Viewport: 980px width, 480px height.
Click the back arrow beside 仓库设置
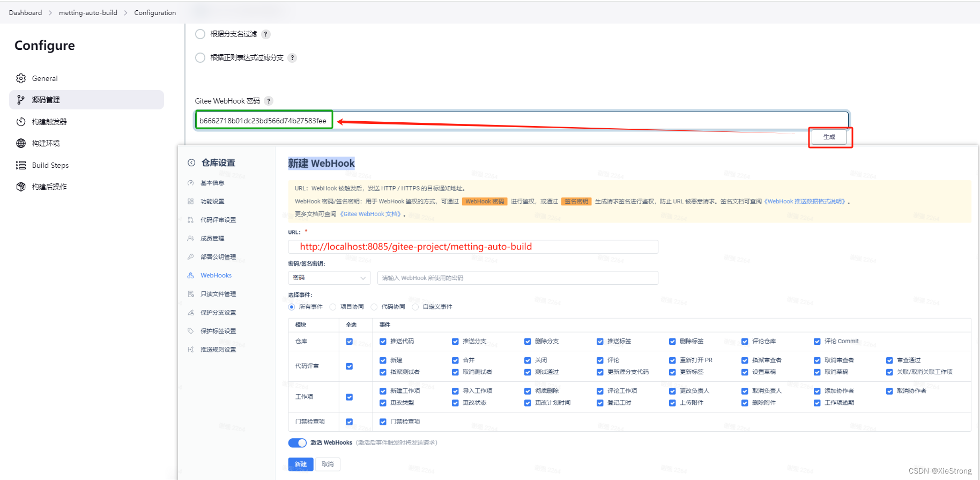[x=191, y=163]
